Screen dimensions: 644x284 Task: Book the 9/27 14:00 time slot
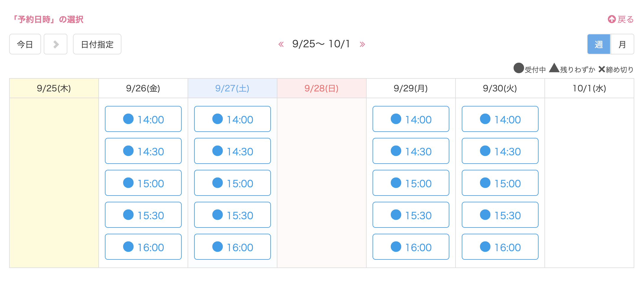[x=232, y=119]
